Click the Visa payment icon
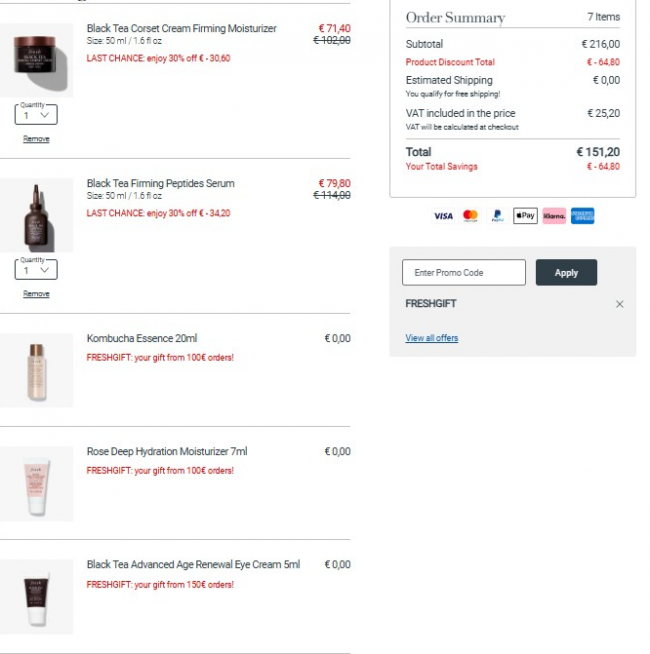This screenshot has width=650, height=654. coord(443,216)
